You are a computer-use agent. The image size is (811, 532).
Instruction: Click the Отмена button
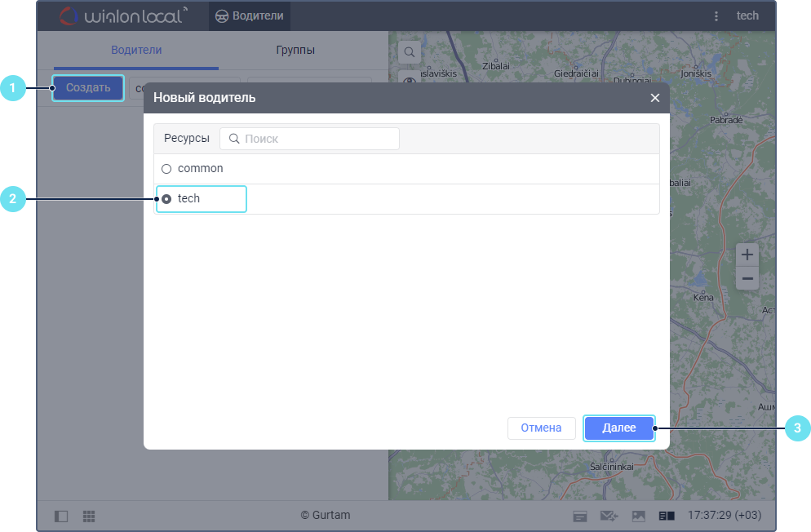(x=542, y=428)
